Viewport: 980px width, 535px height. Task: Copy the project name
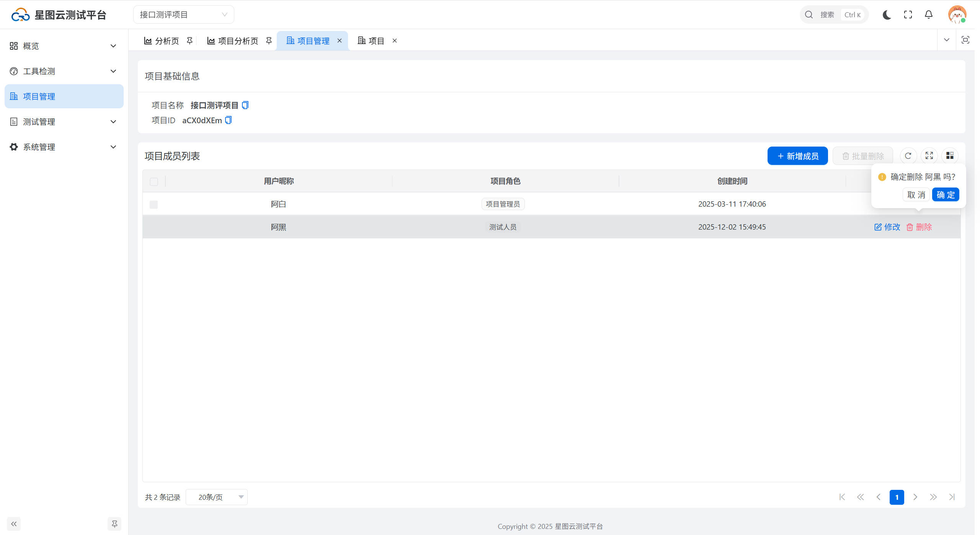click(245, 105)
